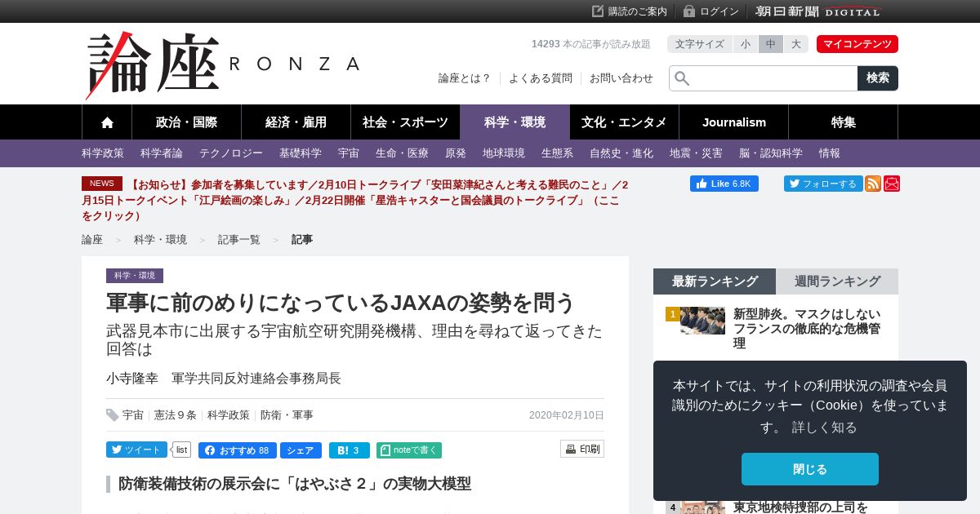
Task: Click 記事一覧 in the breadcrumb
Action: click(239, 240)
